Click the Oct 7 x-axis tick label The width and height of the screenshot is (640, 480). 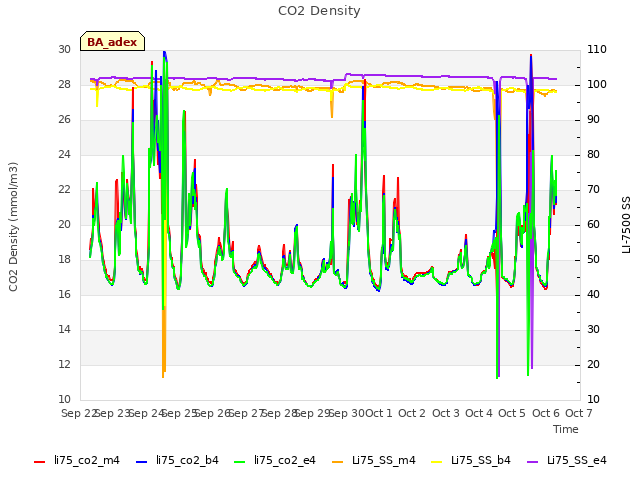click(x=578, y=413)
